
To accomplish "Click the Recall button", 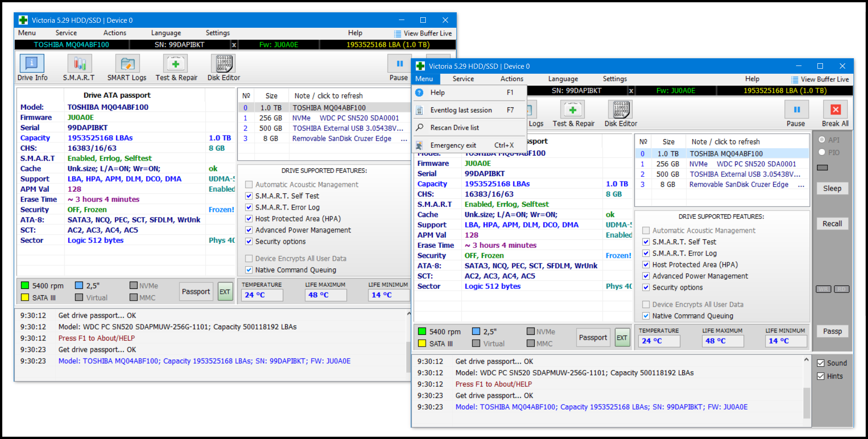I will tap(832, 223).
